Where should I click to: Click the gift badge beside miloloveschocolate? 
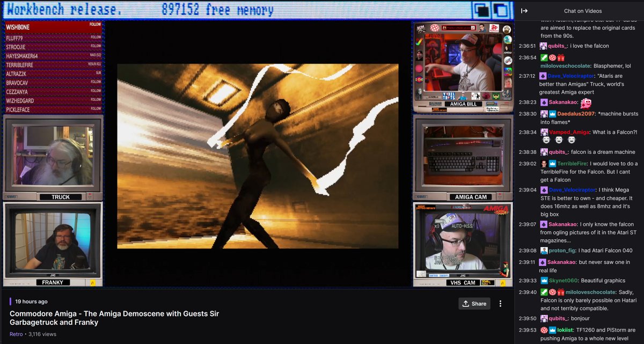tap(560, 58)
